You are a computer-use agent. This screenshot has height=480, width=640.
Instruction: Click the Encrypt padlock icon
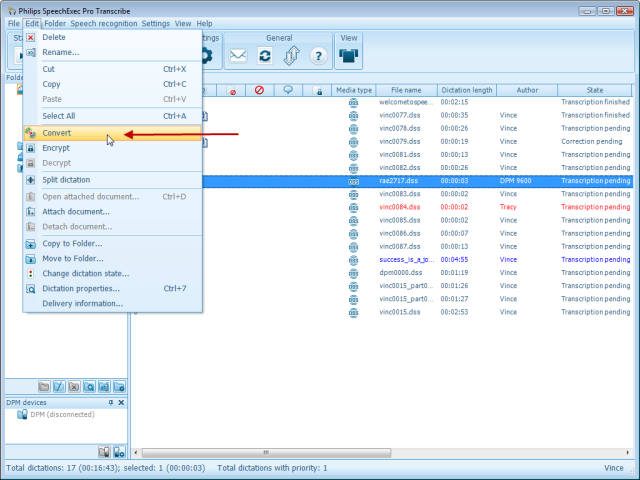pyautogui.click(x=31, y=148)
